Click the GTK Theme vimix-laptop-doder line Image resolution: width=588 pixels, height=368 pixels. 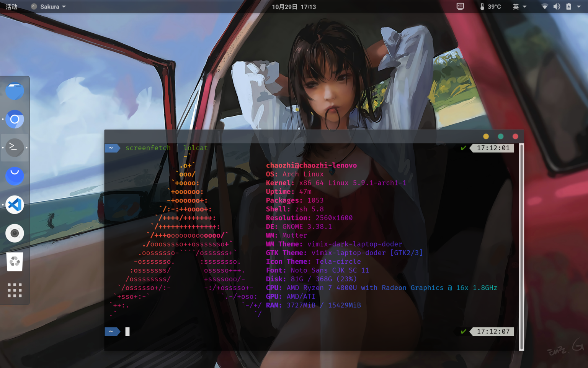(x=345, y=253)
